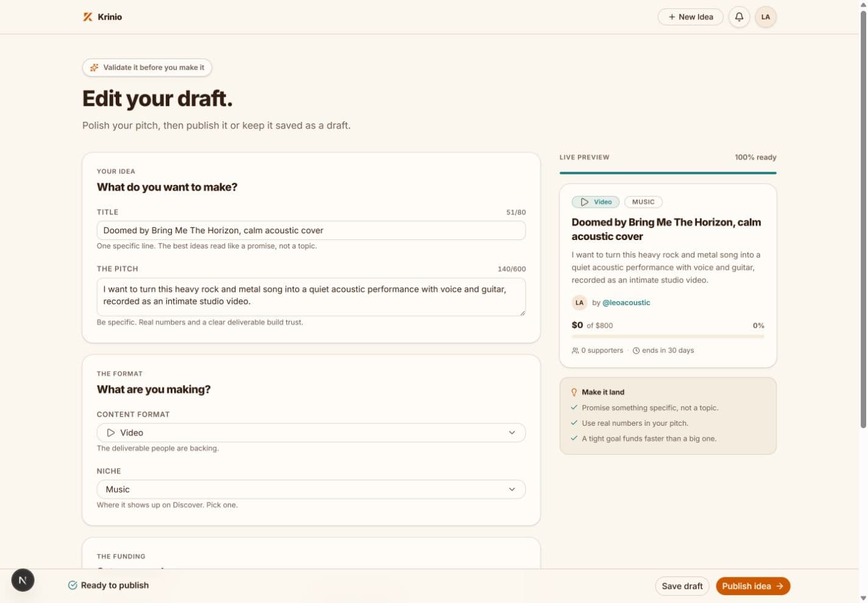
Task: Click the LIVE PREVIEW label
Action: tap(585, 157)
